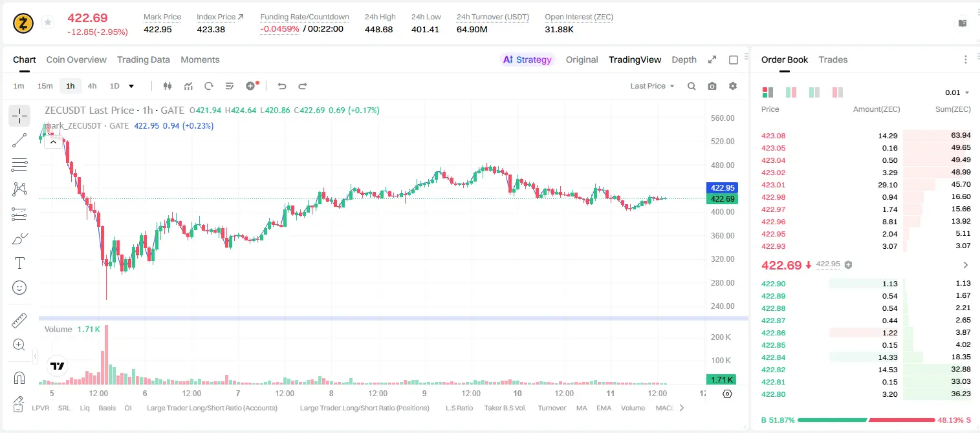Switch to the Trading Data tab
This screenshot has height=433, width=980.
[144, 59]
